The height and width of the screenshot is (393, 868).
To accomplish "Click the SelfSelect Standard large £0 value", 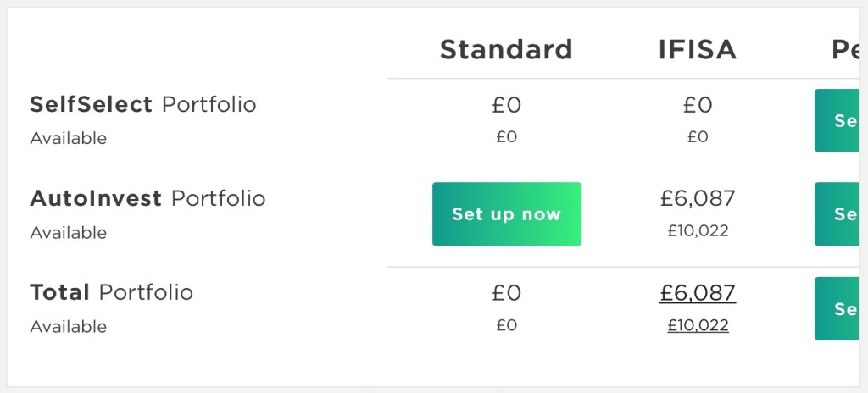I will pyautogui.click(x=506, y=105).
